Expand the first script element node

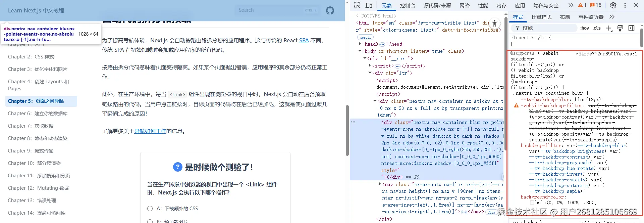pyautogui.click(x=370, y=66)
